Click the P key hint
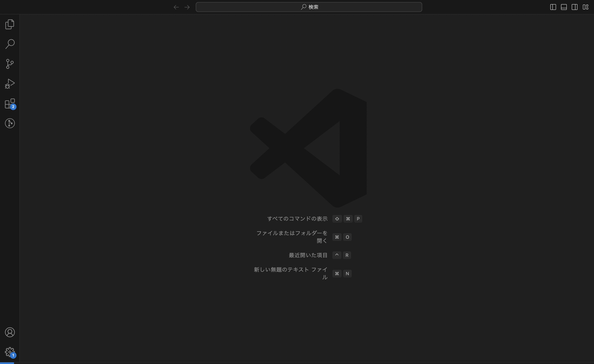This screenshot has width=594, height=364. point(358,219)
